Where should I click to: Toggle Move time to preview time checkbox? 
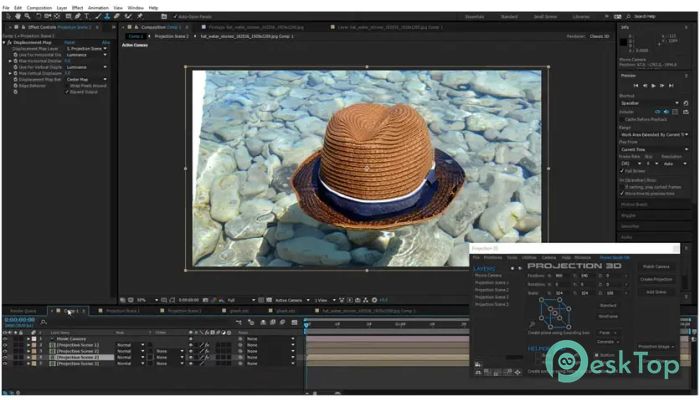(622, 194)
